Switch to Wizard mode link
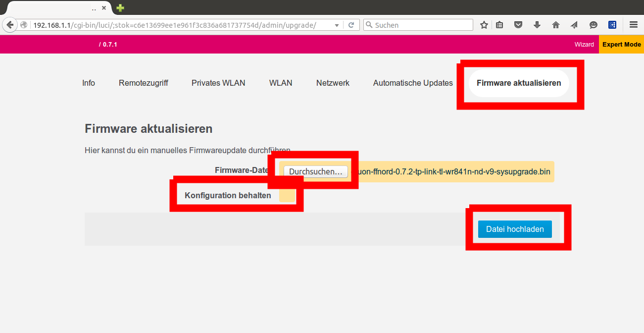This screenshot has height=333, width=644. tap(584, 45)
